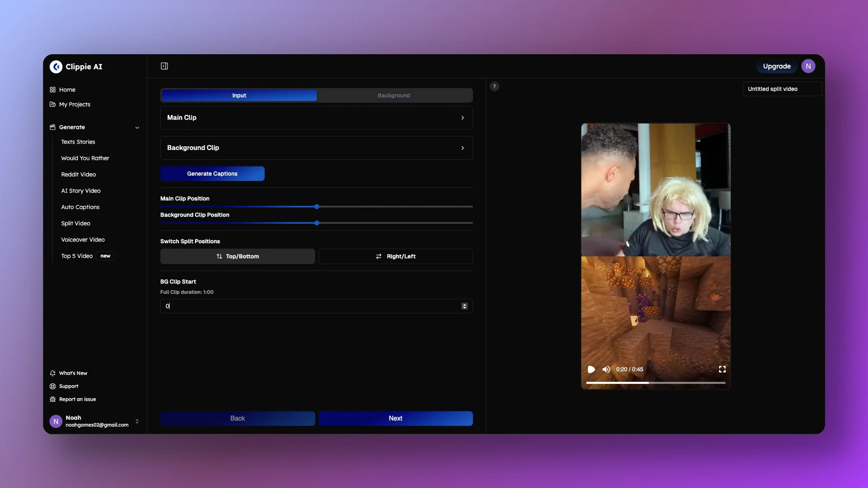Open Reddit Video generator

[x=78, y=174]
